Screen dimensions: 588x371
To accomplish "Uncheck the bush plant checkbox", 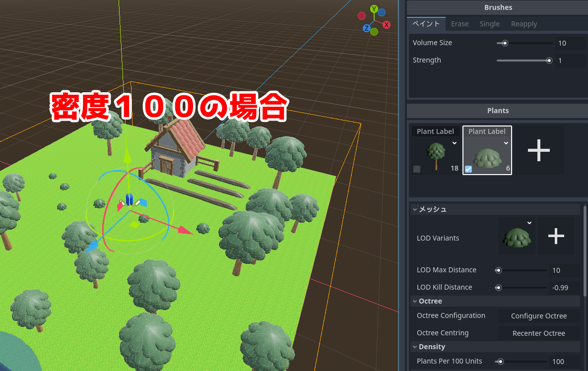I will 468,169.
